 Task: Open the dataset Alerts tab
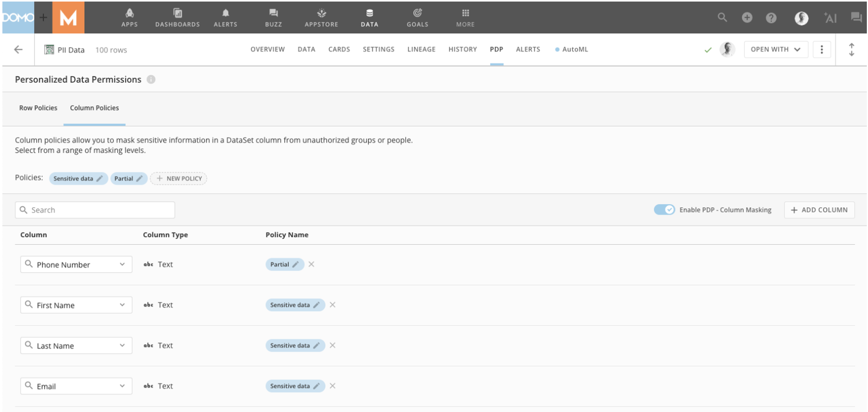(528, 49)
